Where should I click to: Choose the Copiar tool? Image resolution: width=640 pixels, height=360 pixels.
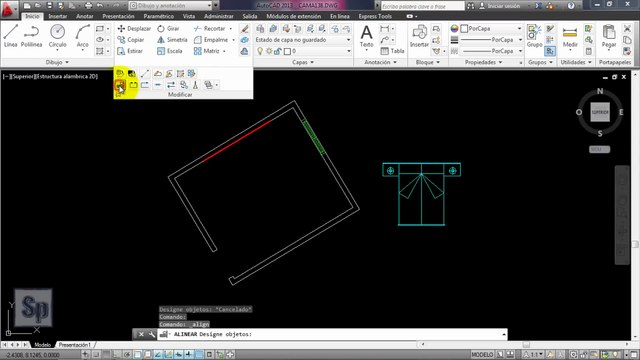point(131,40)
